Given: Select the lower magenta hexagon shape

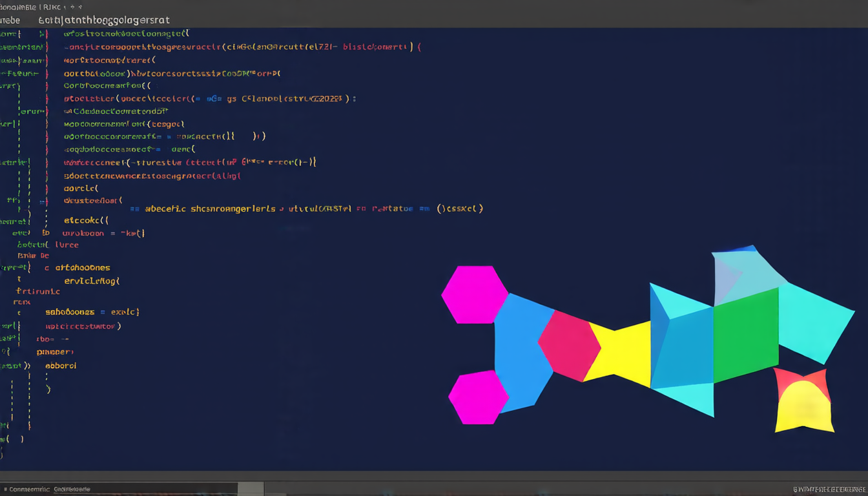Looking at the screenshot, I should (x=479, y=397).
